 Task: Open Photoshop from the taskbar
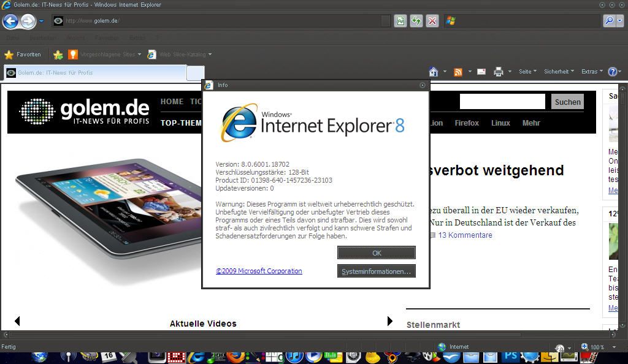[510, 357]
